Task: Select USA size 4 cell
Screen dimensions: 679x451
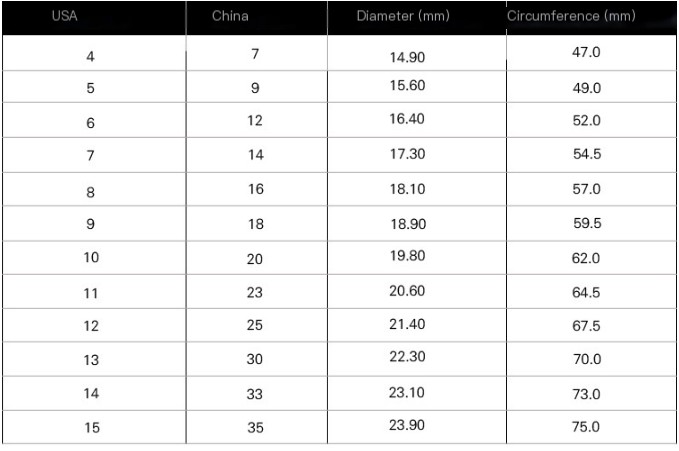Action: coord(91,56)
